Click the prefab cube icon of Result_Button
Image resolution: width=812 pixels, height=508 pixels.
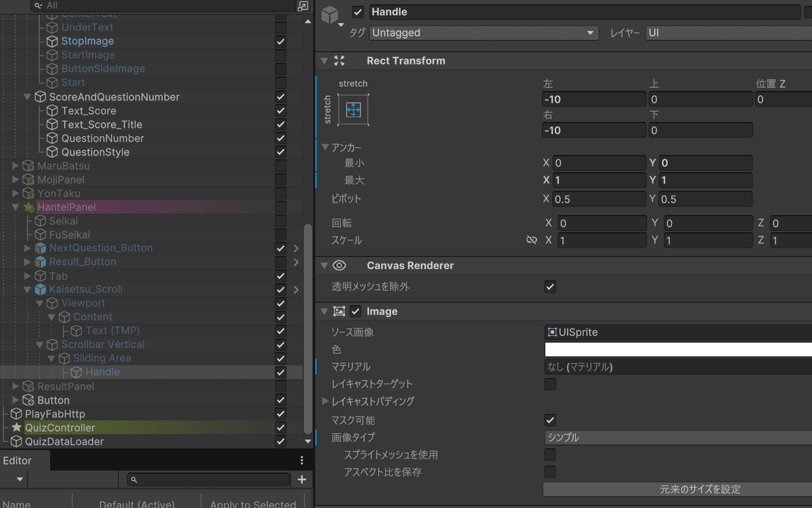pos(40,261)
